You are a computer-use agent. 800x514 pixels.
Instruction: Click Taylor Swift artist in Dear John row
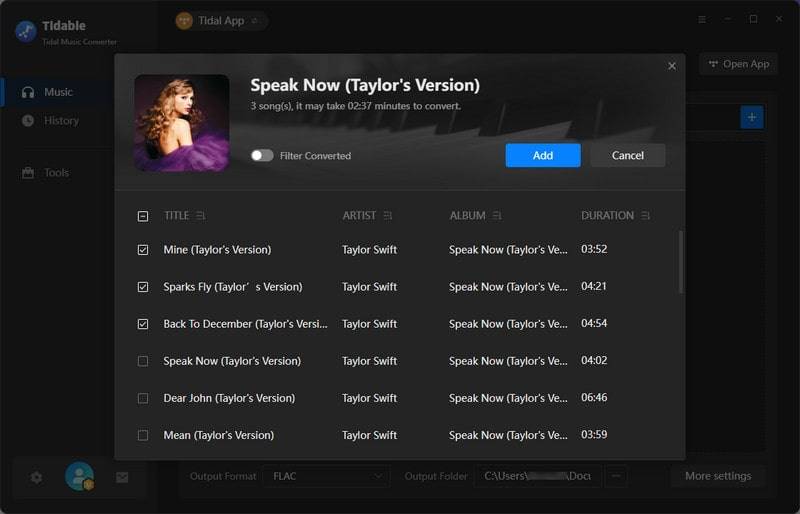[369, 398]
